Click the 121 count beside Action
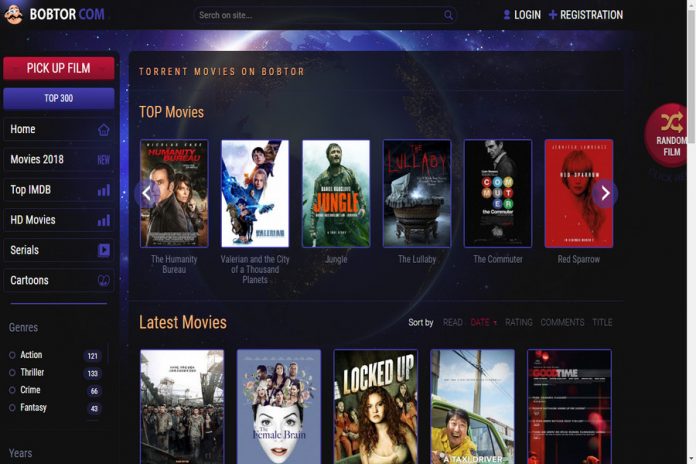The height and width of the screenshot is (464, 696). click(92, 356)
